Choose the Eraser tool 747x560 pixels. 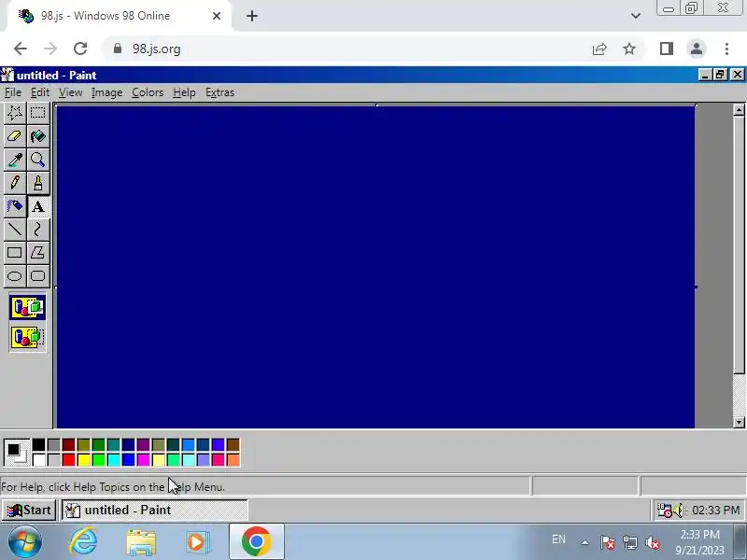[15, 136]
